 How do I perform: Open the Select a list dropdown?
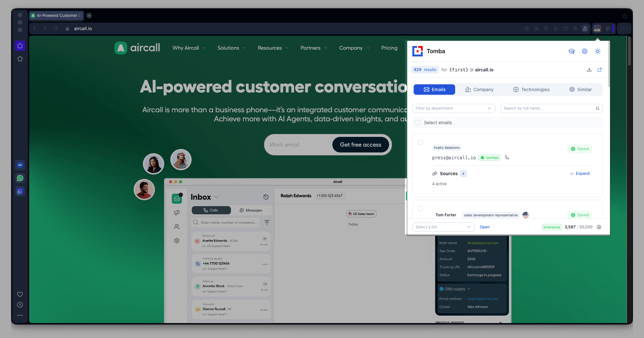[443, 227]
